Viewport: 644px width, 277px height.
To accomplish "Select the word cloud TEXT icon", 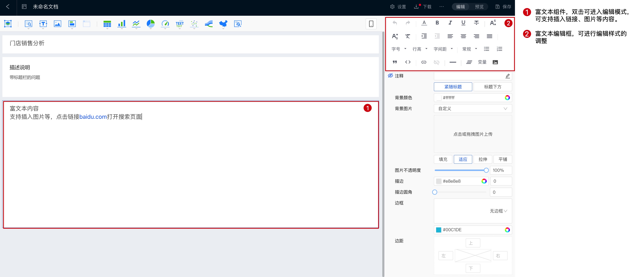I will [x=179, y=24].
